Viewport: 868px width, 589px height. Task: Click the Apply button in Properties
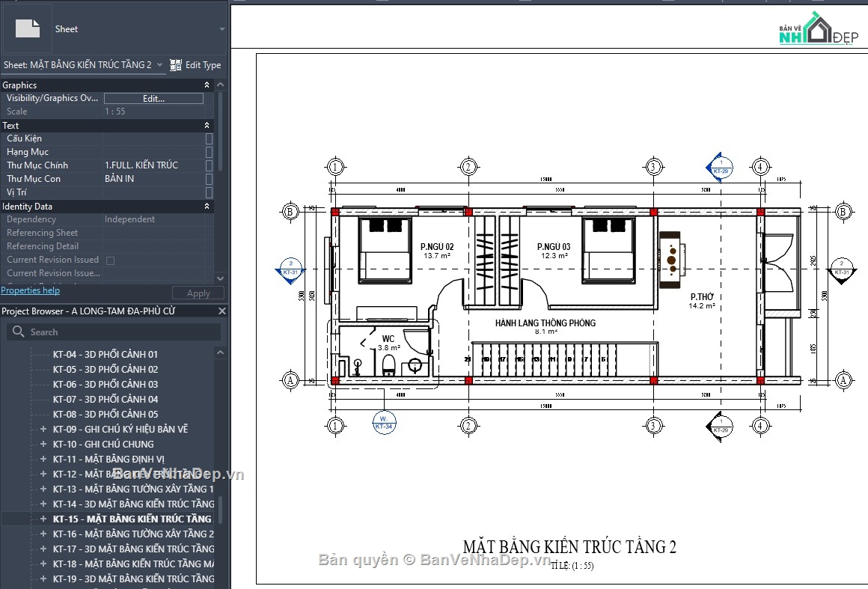coord(198,293)
